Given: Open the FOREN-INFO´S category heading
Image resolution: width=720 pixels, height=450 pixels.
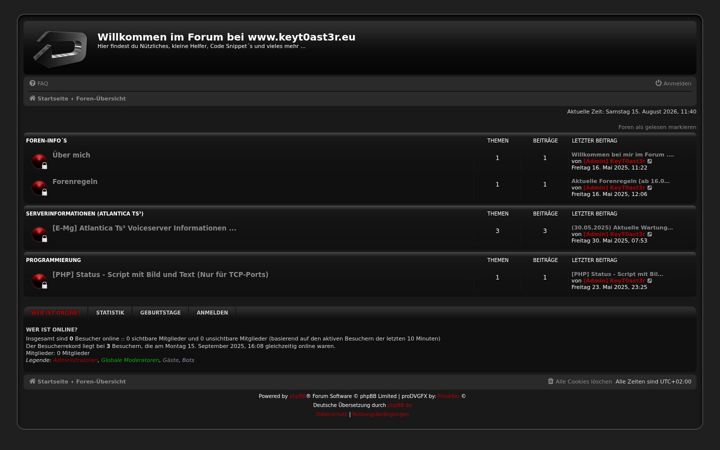Looking at the screenshot, I should point(46,141).
